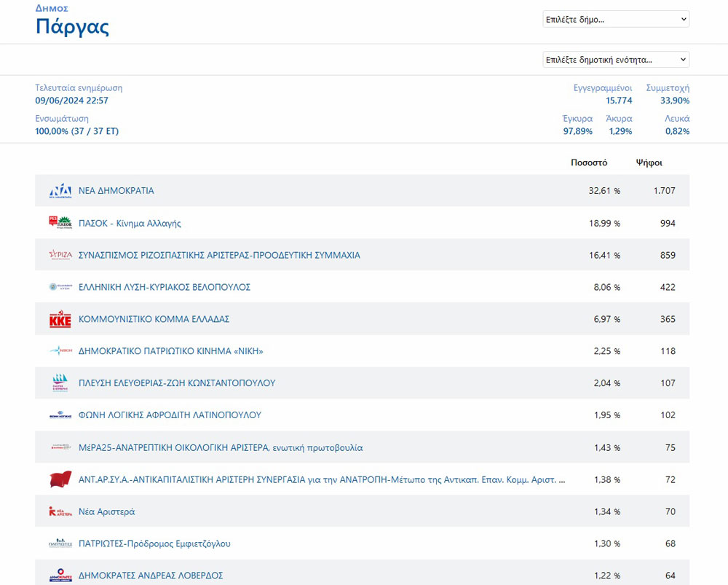
Task: Select ΚΟΜΜΟΥΝΙΣΤΙΚΟ ΚΟΜΜΑ ΕΛΛΑΔΑΣ party name
Action: coord(154,319)
